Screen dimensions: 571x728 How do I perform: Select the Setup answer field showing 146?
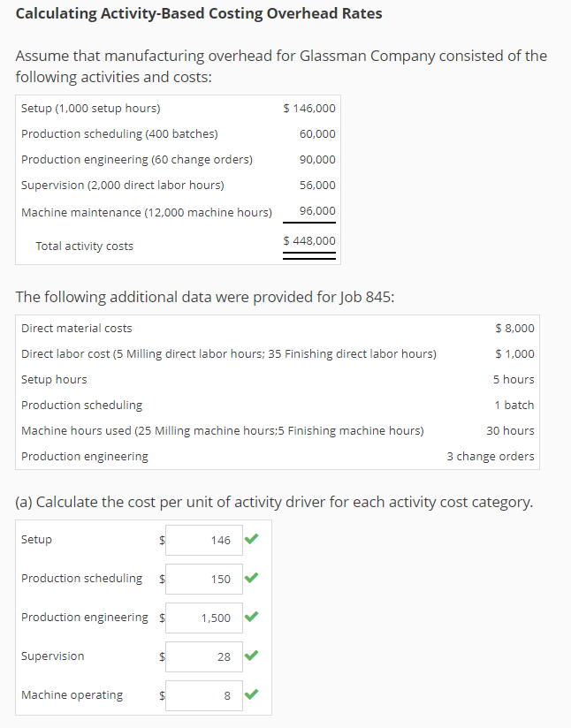pos(203,540)
